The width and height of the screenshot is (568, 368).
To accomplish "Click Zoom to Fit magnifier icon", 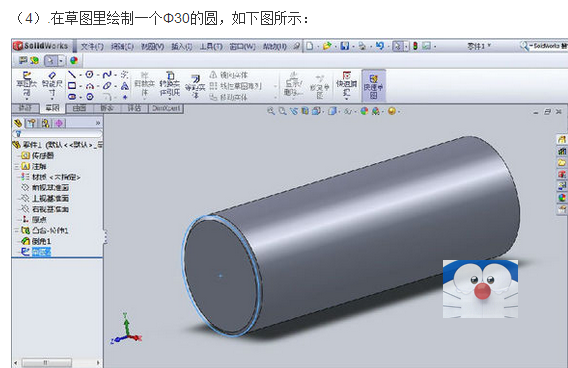I will tap(270, 111).
